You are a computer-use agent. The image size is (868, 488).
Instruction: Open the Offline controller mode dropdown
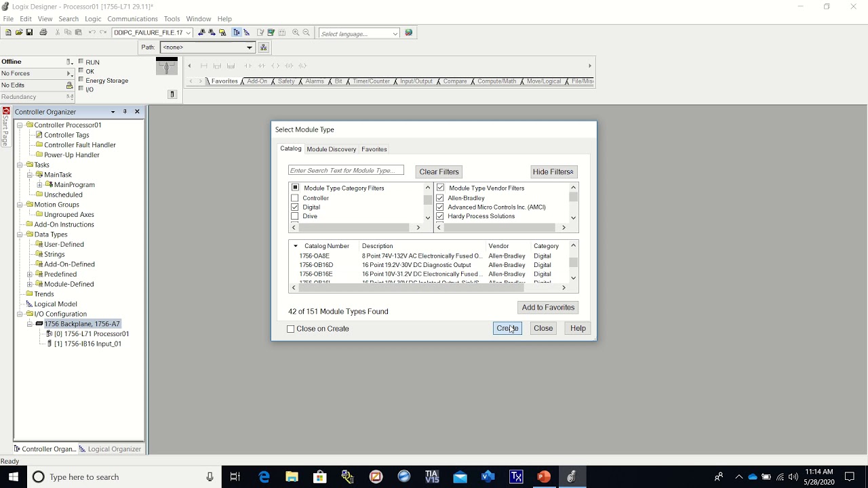coord(69,62)
